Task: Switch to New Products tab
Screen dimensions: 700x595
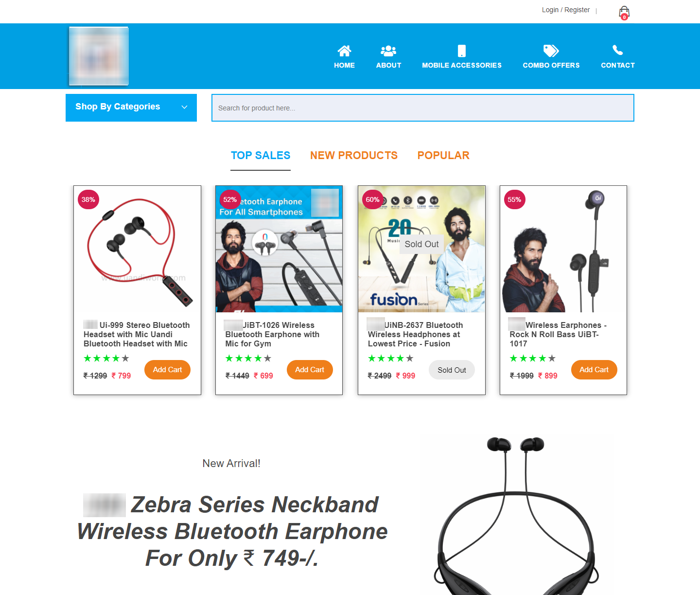Action: (354, 156)
